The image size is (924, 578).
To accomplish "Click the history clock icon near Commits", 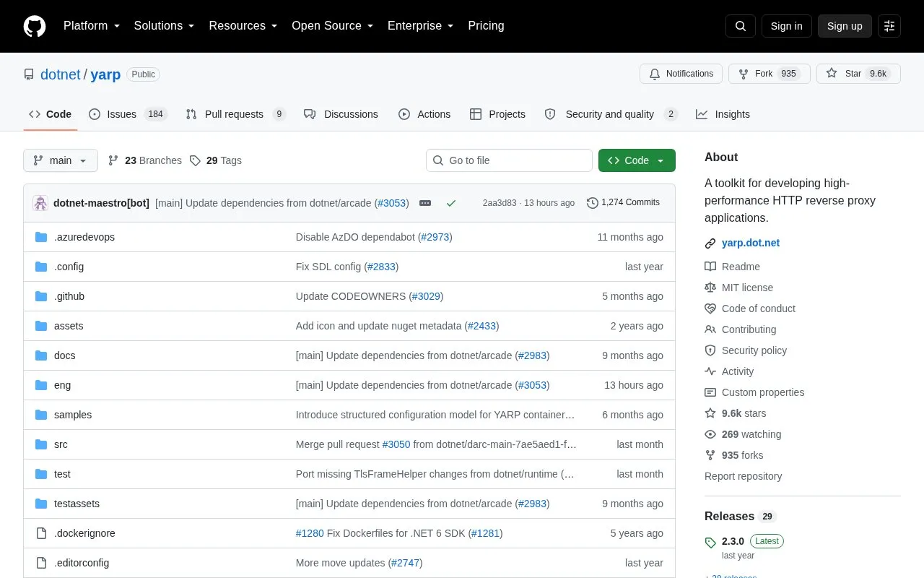I will (x=593, y=203).
